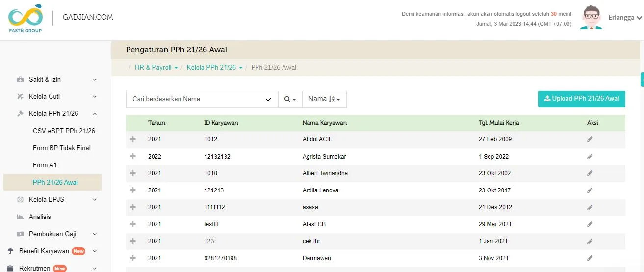The height and width of the screenshot is (272, 644).
Task: Click the pencil icon for Albert Twinandha
Action: tap(590, 173)
